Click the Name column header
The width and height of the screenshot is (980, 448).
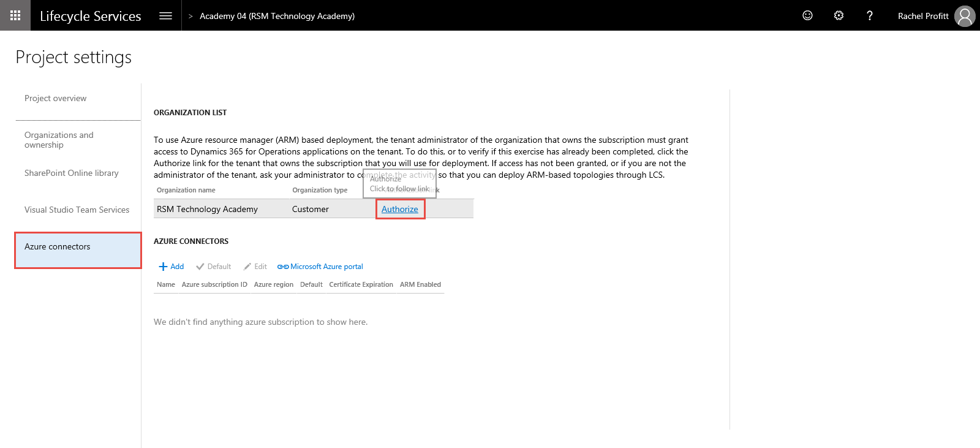[x=166, y=284]
